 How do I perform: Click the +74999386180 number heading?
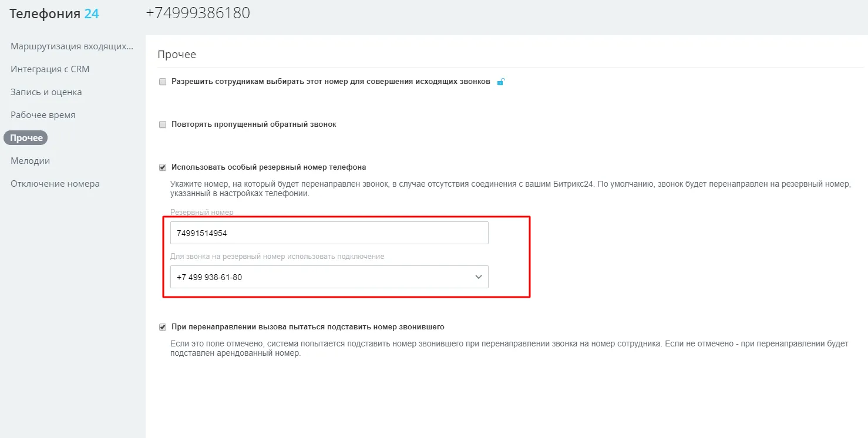[x=198, y=13]
